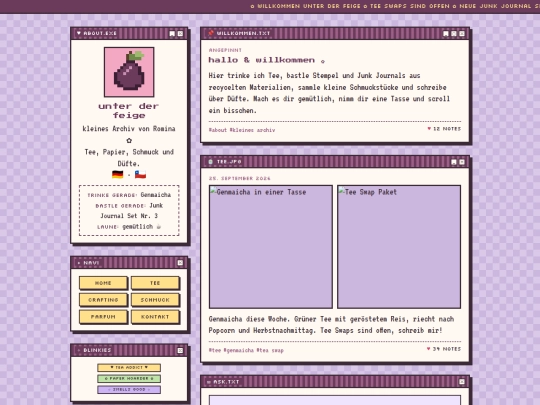This screenshot has height=405, width=540.
Task: Close the blinkies window
Action: click(x=180, y=350)
